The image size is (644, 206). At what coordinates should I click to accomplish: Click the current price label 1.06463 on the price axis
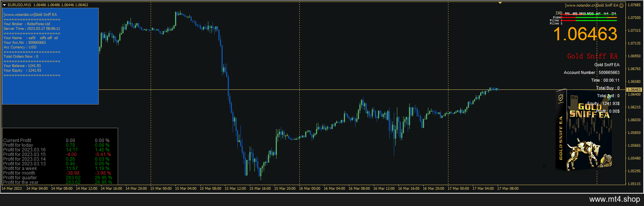pos(634,89)
